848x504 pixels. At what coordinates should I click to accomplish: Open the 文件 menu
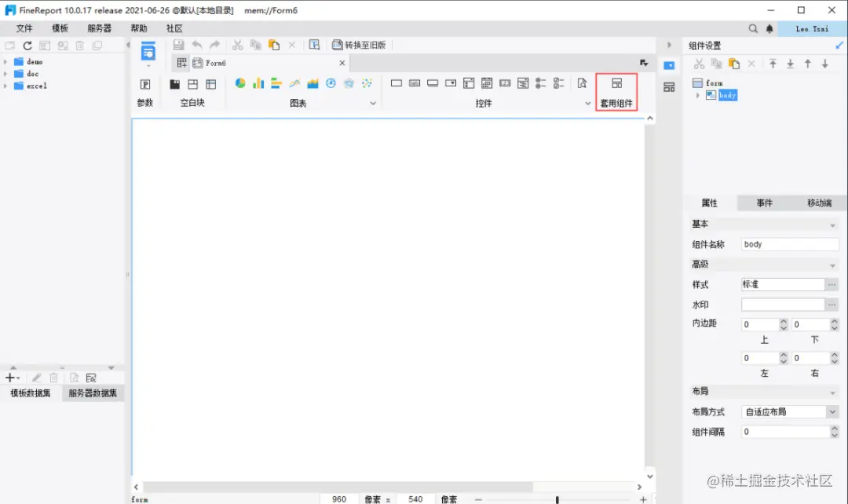coord(24,28)
